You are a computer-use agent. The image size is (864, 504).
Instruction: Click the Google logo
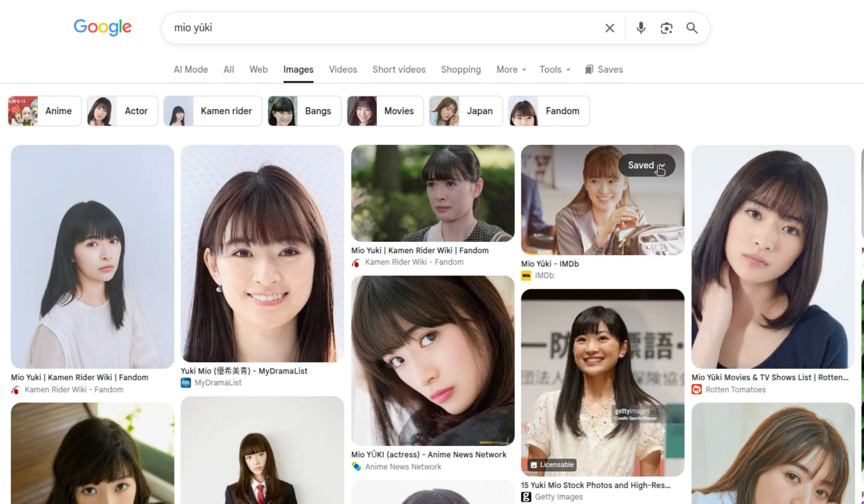[x=102, y=27]
